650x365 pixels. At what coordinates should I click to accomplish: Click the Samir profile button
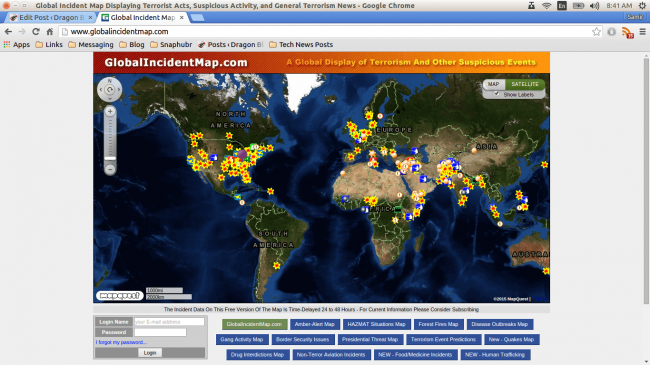point(635,17)
